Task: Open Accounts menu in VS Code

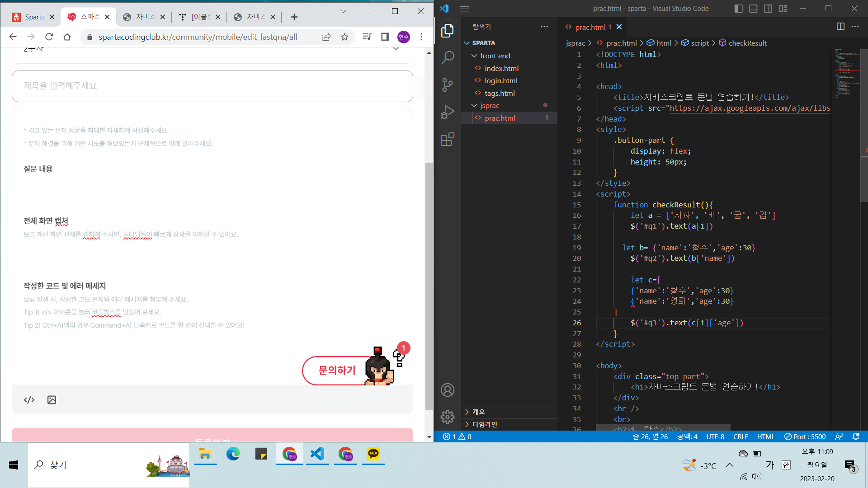Action: point(447,390)
